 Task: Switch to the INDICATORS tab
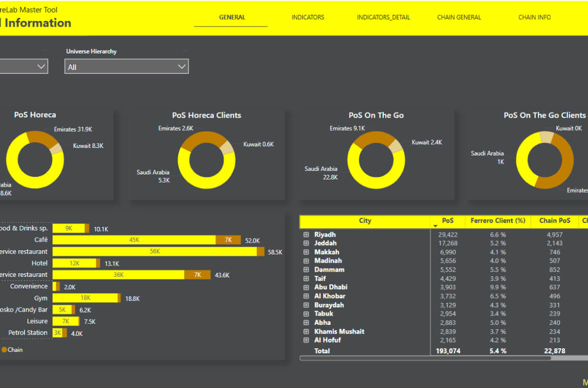pyautogui.click(x=308, y=17)
